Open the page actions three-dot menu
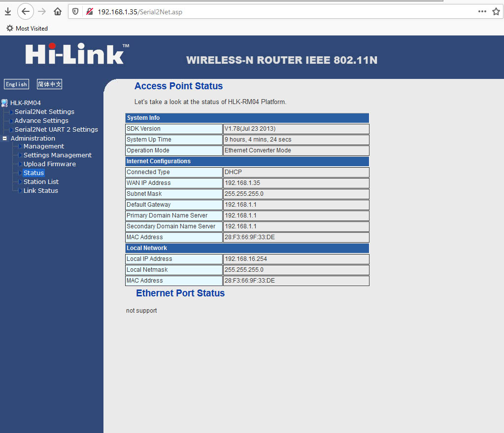The width and height of the screenshot is (504, 433). 482,11
